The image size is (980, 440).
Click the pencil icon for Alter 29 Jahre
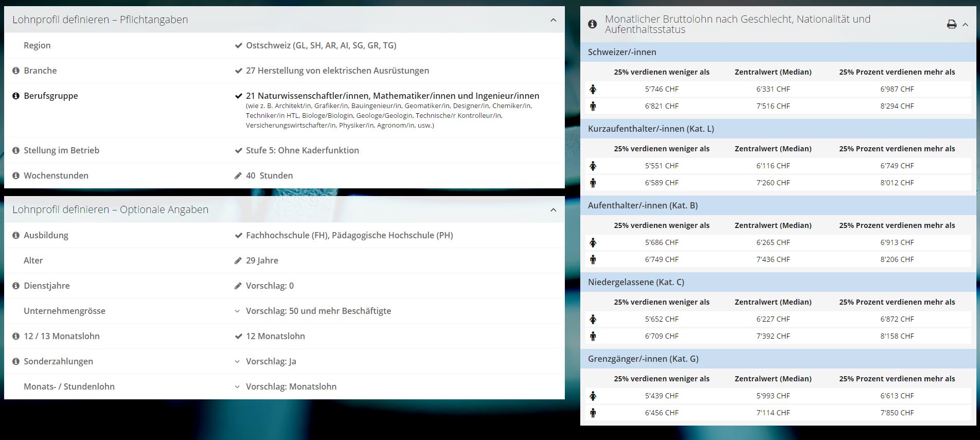238,260
